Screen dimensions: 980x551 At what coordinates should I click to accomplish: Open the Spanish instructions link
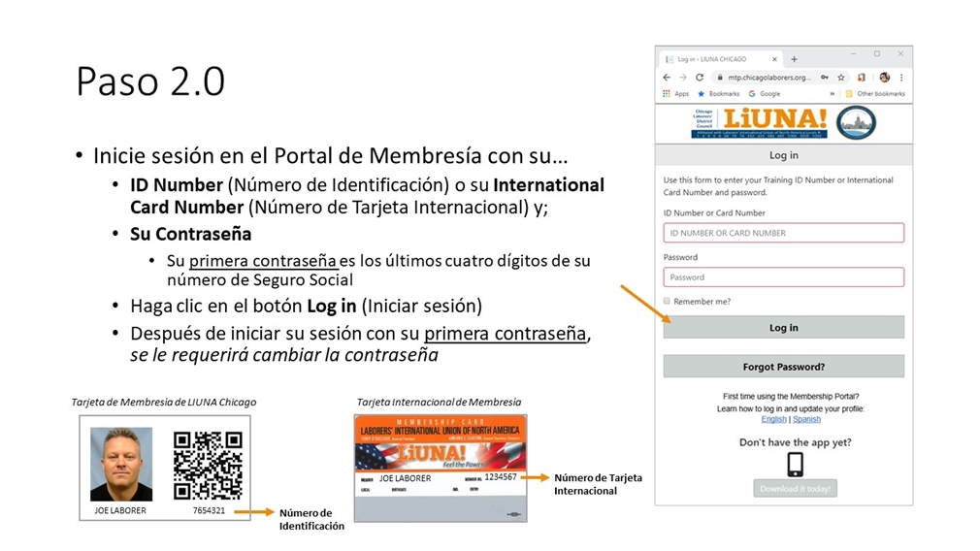[x=806, y=419]
